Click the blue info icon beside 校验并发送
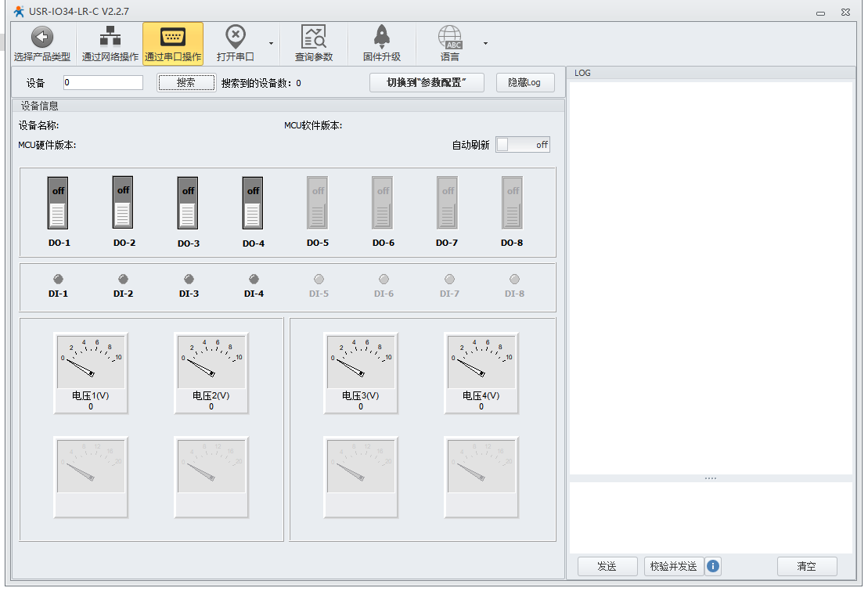 click(x=713, y=566)
